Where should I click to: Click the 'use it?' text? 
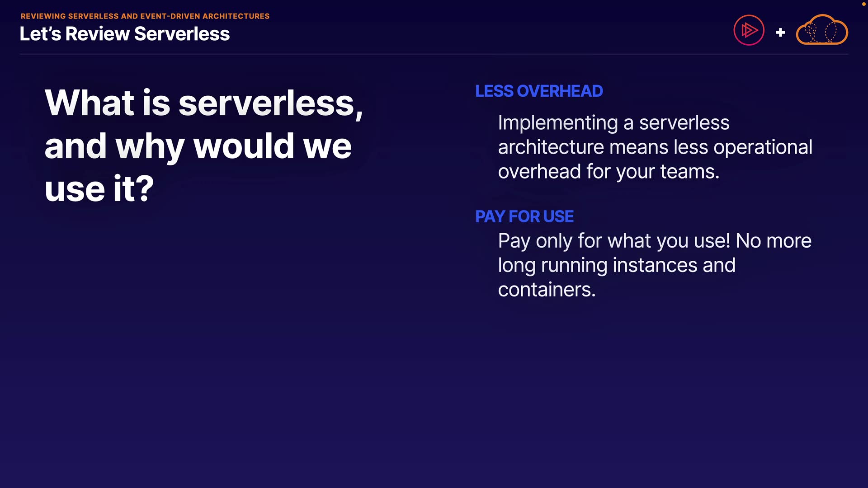tap(99, 188)
